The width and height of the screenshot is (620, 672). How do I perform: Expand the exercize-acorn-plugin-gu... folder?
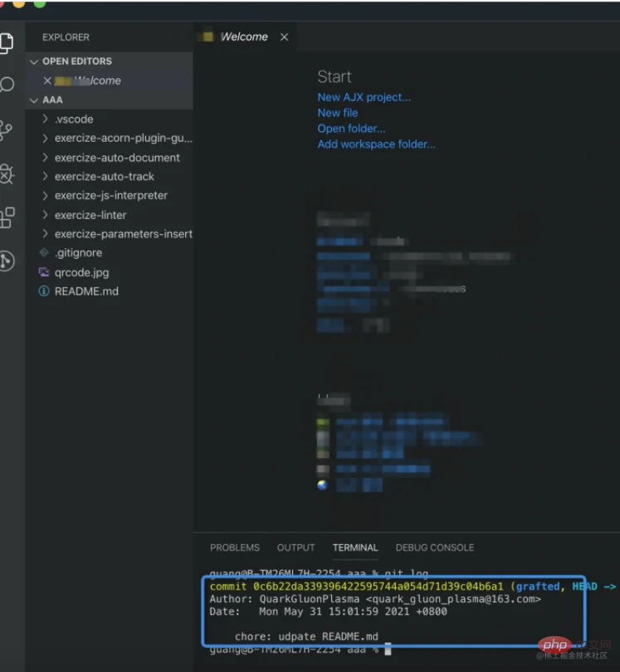[45, 138]
